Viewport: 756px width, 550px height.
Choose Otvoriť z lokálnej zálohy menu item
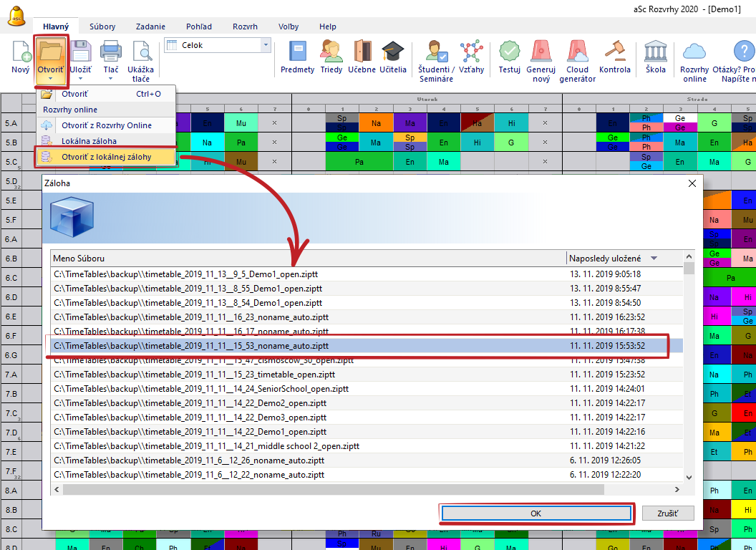105,156
